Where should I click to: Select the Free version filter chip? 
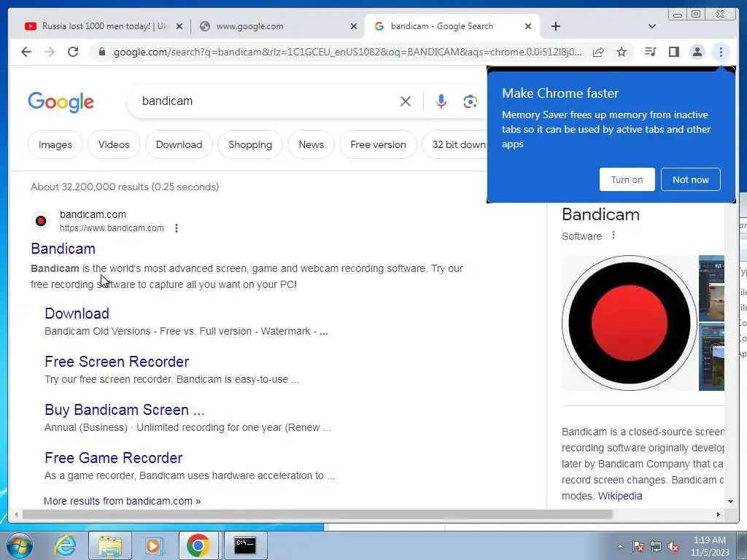click(x=379, y=144)
